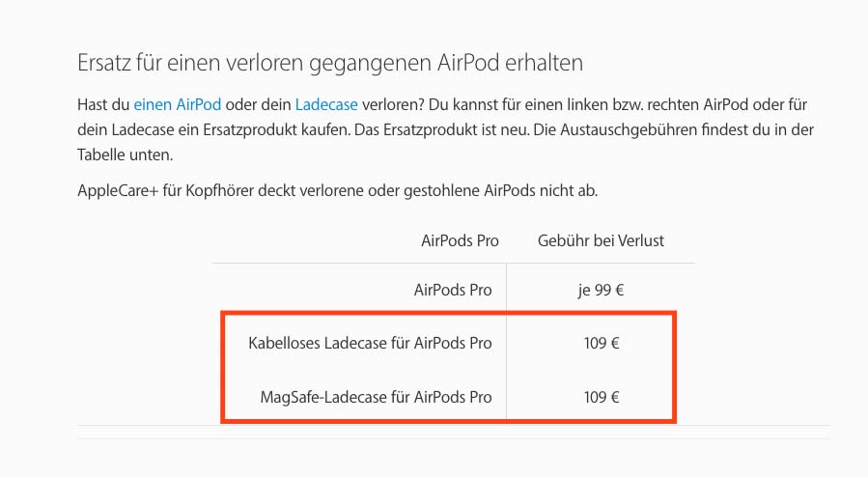The image size is (868, 477).
Task: Click the 109 € price for Kabelloses Ladecase
Action: [x=601, y=343]
